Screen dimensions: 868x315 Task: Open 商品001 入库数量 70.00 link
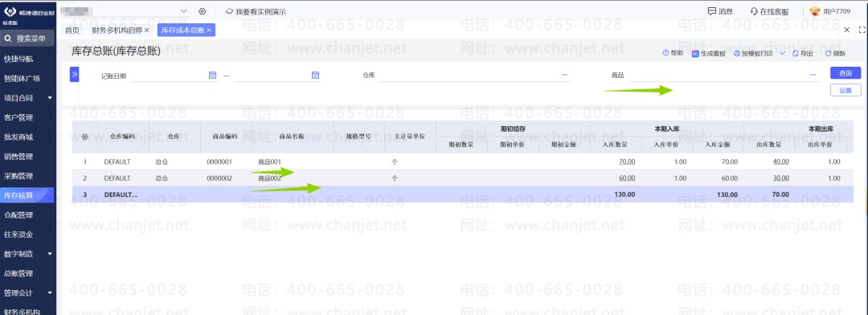point(627,162)
